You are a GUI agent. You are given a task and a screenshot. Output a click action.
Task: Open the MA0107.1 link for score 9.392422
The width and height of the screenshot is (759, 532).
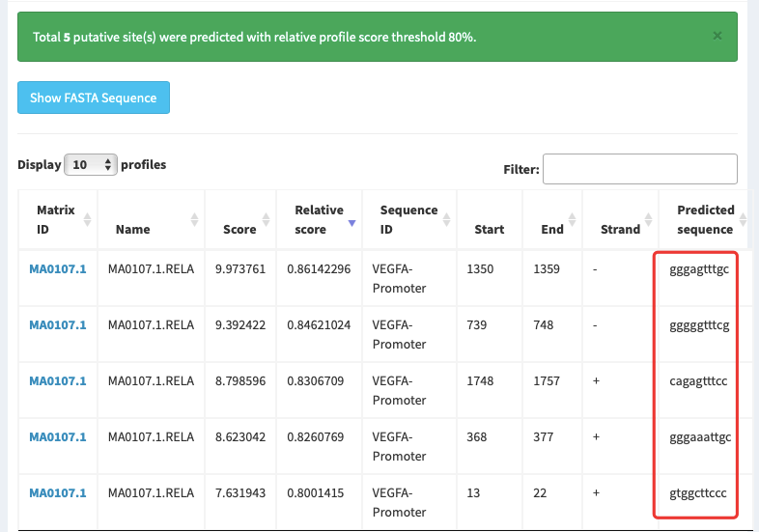(58, 325)
